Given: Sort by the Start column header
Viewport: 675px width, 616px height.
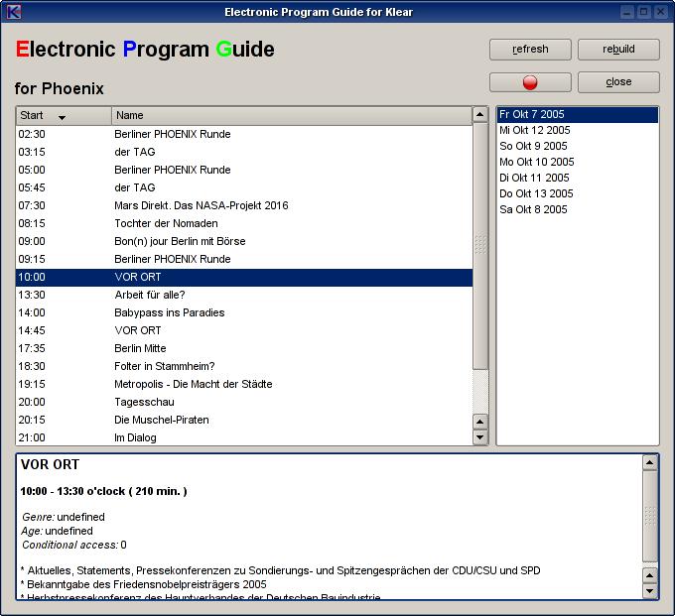Looking at the screenshot, I should (x=64, y=116).
